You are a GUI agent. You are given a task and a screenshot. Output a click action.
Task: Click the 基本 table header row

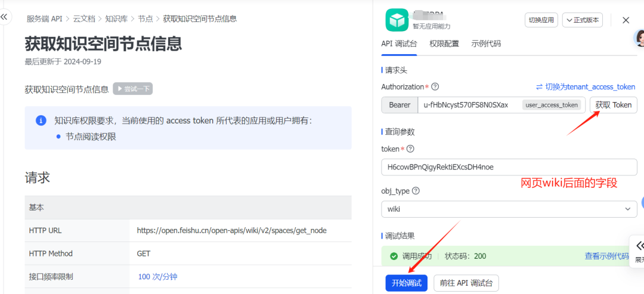click(188, 208)
